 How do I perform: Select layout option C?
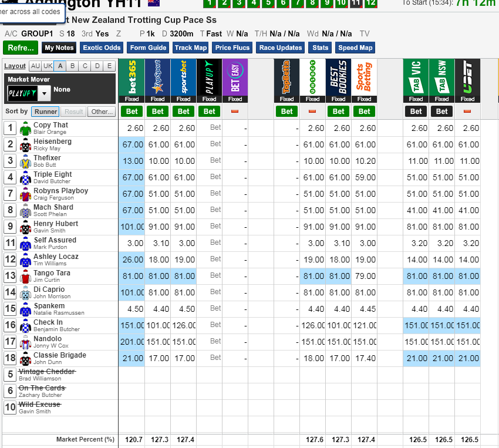[x=85, y=66]
